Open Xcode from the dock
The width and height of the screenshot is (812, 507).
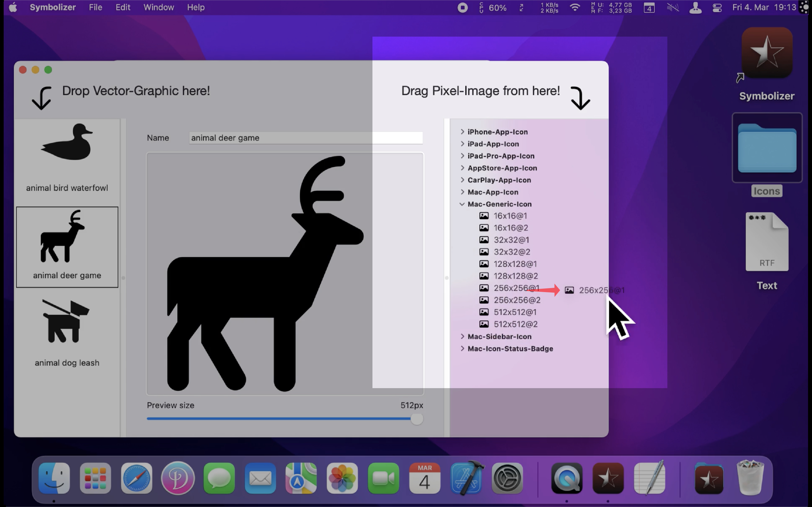pos(466,479)
